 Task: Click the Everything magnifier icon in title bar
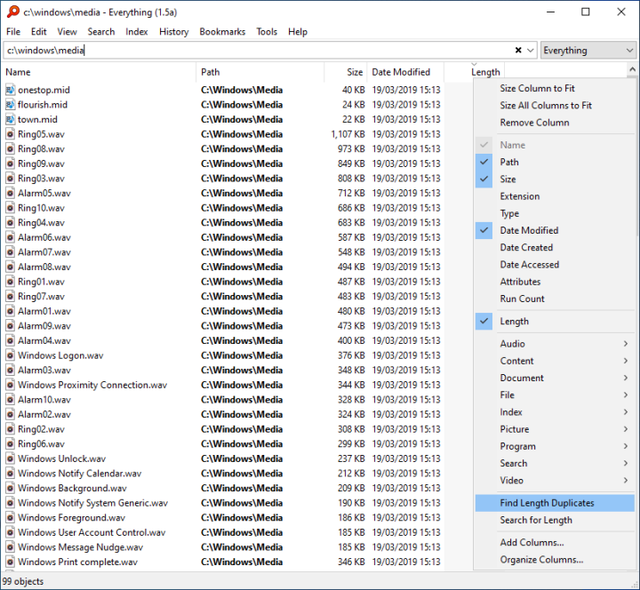click(13, 12)
